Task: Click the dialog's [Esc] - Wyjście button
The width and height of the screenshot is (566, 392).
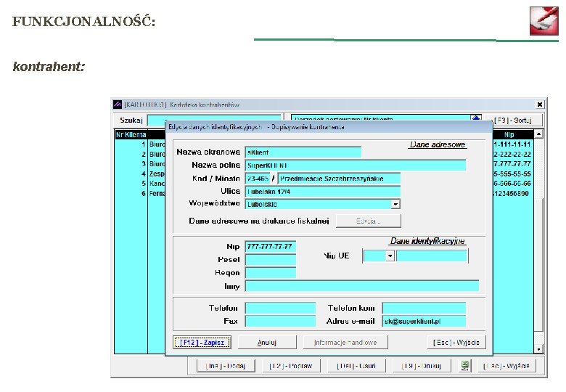Action: pyautogui.click(x=456, y=342)
